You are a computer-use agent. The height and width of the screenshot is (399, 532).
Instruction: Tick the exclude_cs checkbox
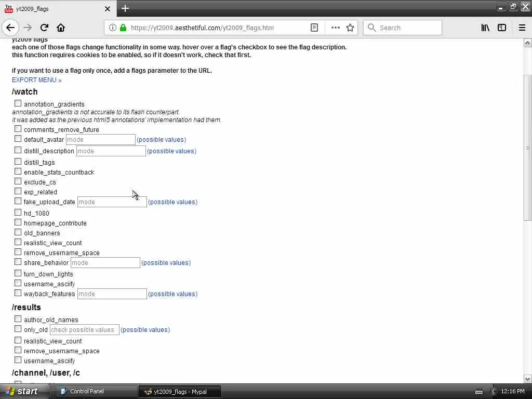[18, 181]
